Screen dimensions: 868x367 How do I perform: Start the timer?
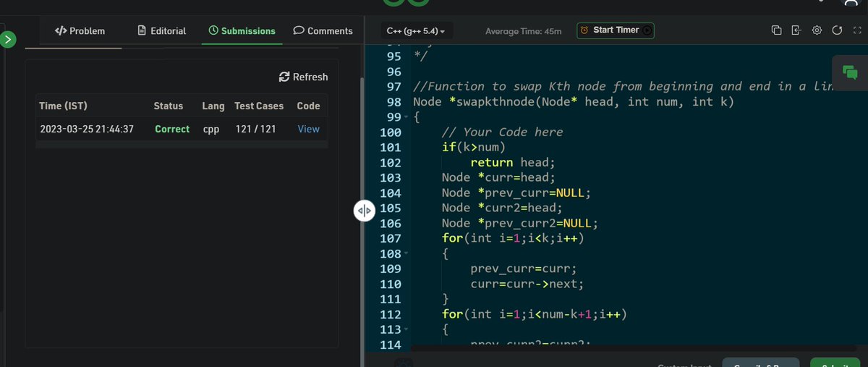point(616,30)
